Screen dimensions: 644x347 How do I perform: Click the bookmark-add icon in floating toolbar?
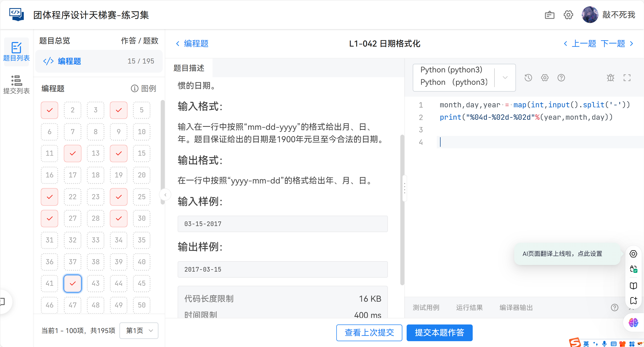[x=634, y=301]
